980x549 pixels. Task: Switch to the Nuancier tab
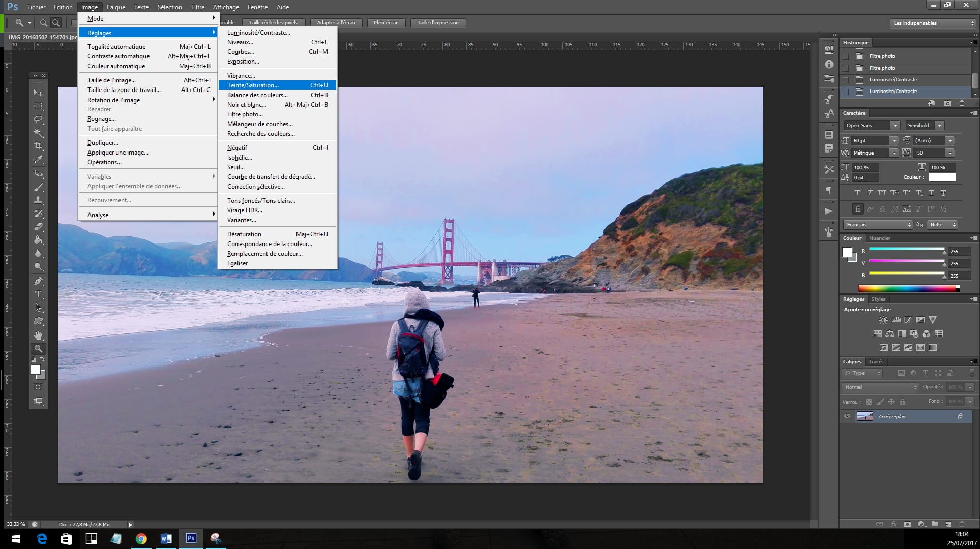tap(879, 238)
